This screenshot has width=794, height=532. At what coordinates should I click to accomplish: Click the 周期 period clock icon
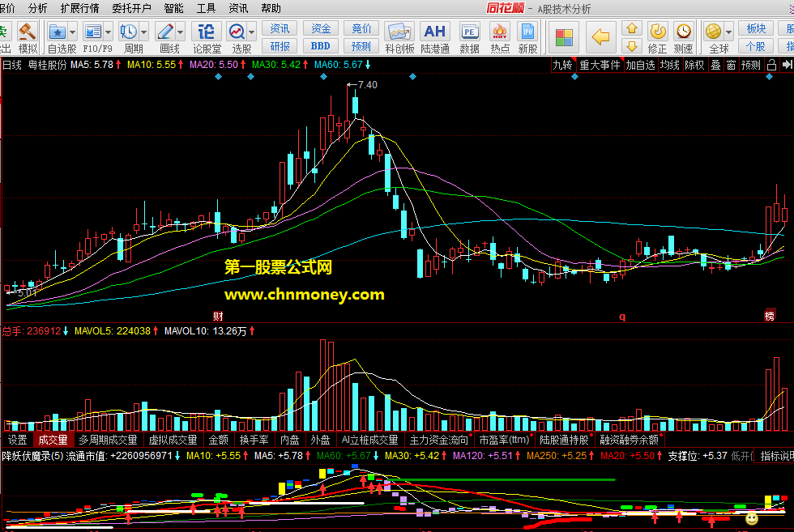click(x=129, y=32)
